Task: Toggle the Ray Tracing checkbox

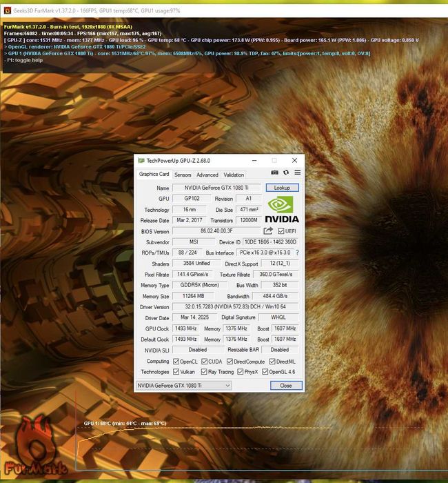Action: pyautogui.click(x=204, y=372)
